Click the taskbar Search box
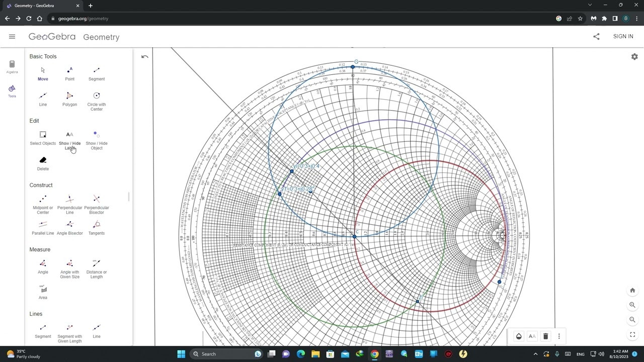The height and width of the screenshot is (362, 644). coord(226,354)
